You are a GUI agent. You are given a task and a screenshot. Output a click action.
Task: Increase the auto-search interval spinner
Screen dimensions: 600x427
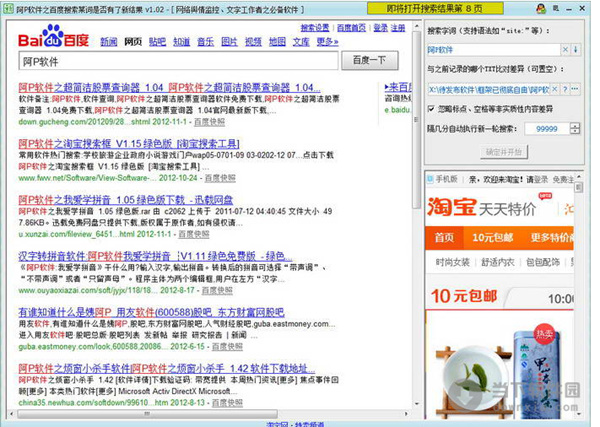click(x=575, y=125)
